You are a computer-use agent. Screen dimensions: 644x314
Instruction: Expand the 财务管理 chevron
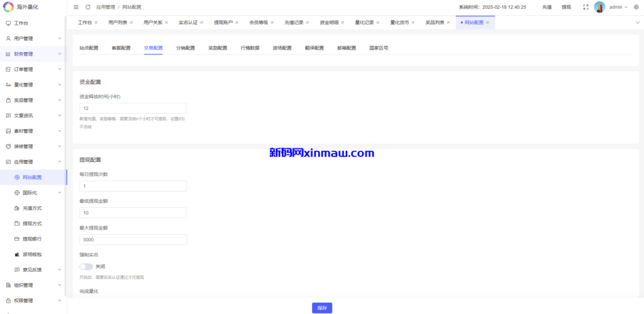pyautogui.click(x=60, y=54)
